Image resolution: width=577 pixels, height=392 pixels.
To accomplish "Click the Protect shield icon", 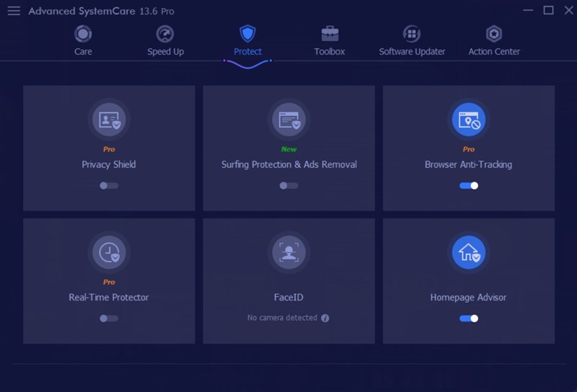I will tap(247, 34).
